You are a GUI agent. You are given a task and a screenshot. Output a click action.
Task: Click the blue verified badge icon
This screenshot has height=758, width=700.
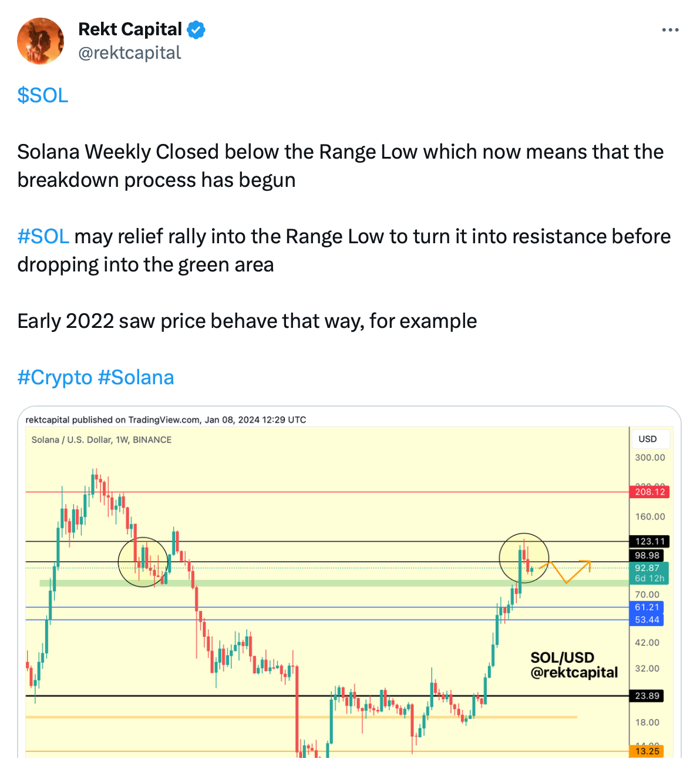[x=196, y=29]
